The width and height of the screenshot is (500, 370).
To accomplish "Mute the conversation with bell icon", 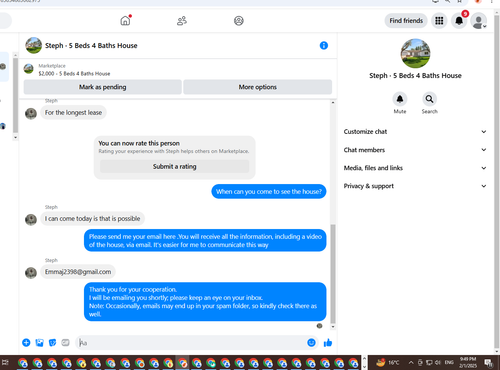I will click(x=400, y=99).
